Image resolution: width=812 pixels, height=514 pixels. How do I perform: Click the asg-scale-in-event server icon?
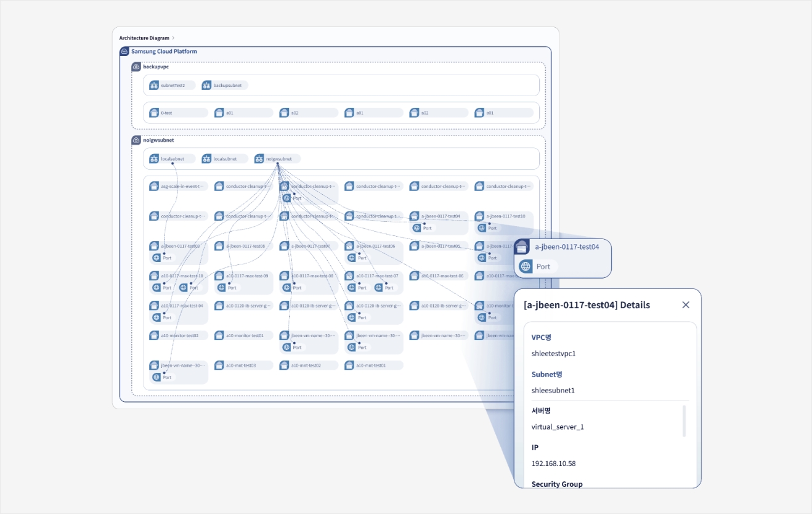click(x=154, y=186)
